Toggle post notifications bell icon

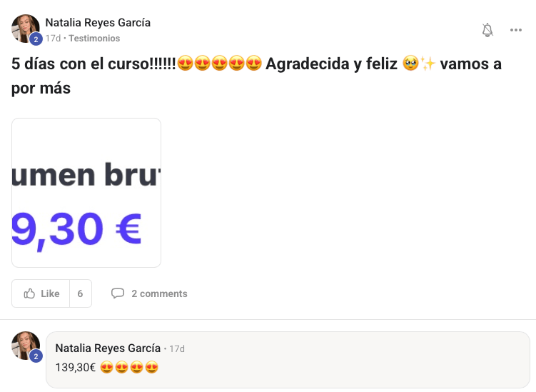point(487,30)
